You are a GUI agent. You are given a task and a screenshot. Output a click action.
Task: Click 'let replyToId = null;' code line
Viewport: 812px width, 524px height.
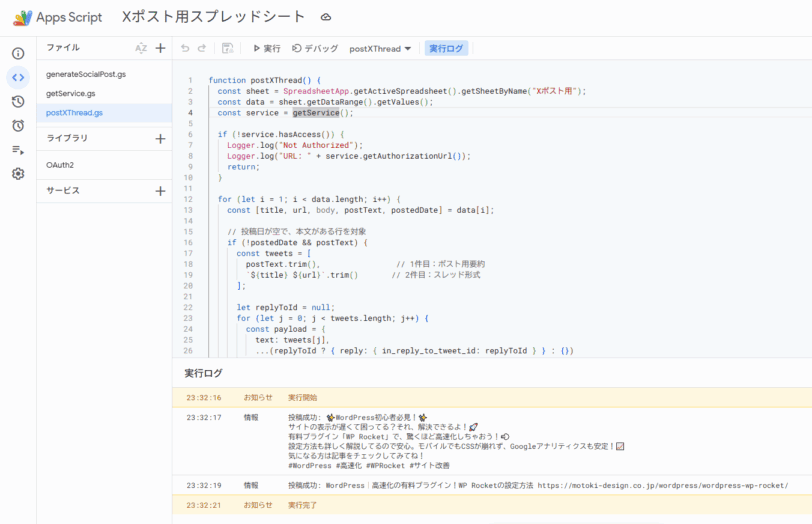click(286, 308)
